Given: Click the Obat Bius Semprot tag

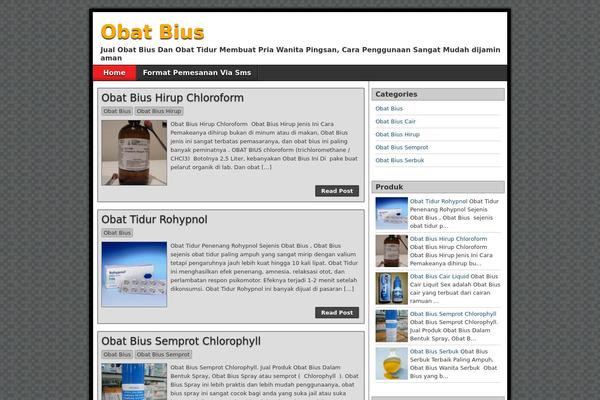Looking at the screenshot, I should coord(163,354).
